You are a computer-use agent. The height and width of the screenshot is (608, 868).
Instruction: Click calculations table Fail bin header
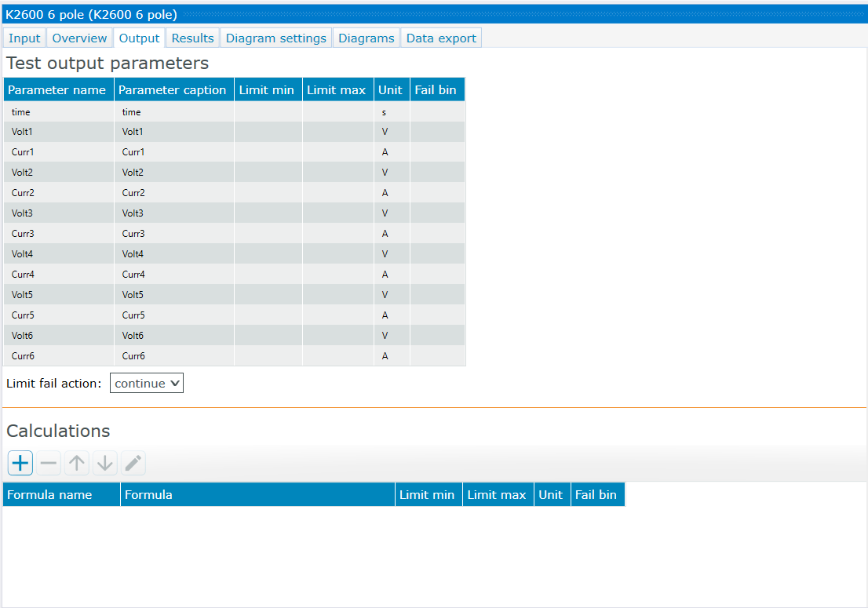[598, 494]
